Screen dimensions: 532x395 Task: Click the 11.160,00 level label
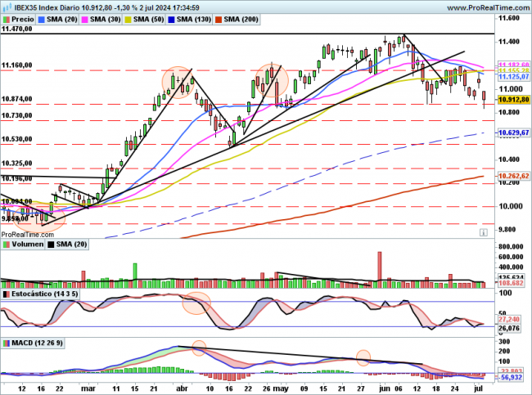(x=17, y=65)
